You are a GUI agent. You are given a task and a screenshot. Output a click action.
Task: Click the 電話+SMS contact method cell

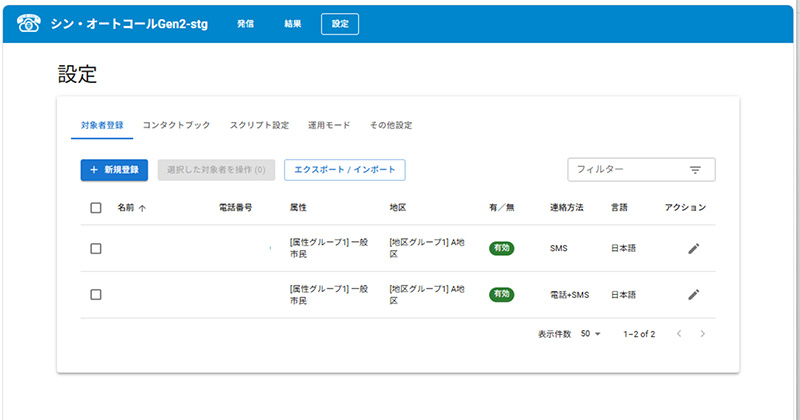(x=569, y=294)
